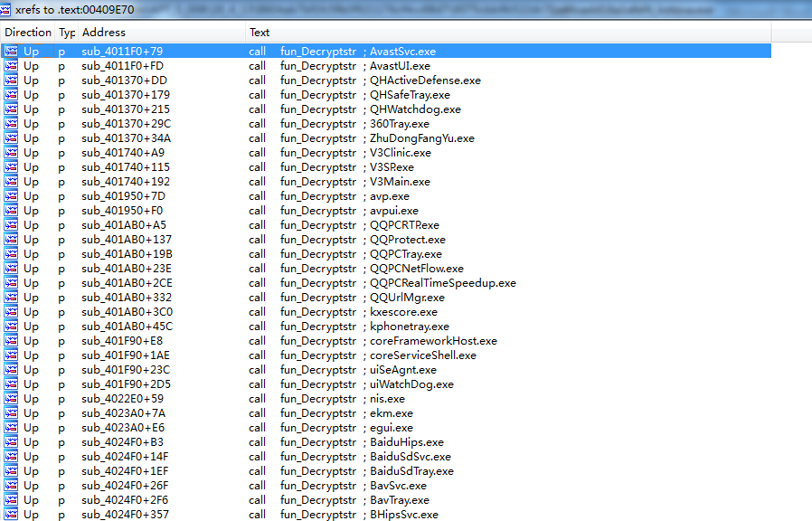The width and height of the screenshot is (812, 521).
Task: Select the ZhuDongFangYu.exe xref row
Action: (x=421, y=138)
